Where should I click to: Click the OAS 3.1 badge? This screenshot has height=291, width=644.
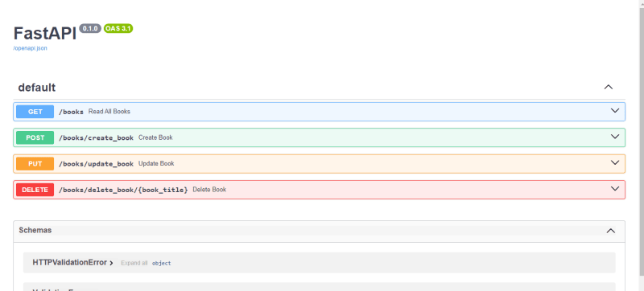click(118, 28)
